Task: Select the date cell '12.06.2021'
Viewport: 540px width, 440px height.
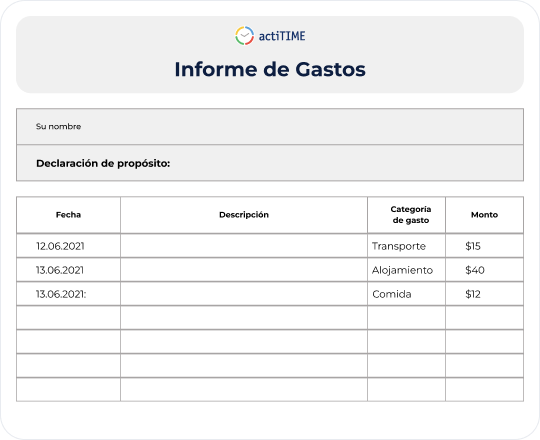Action: coord(69,246)
